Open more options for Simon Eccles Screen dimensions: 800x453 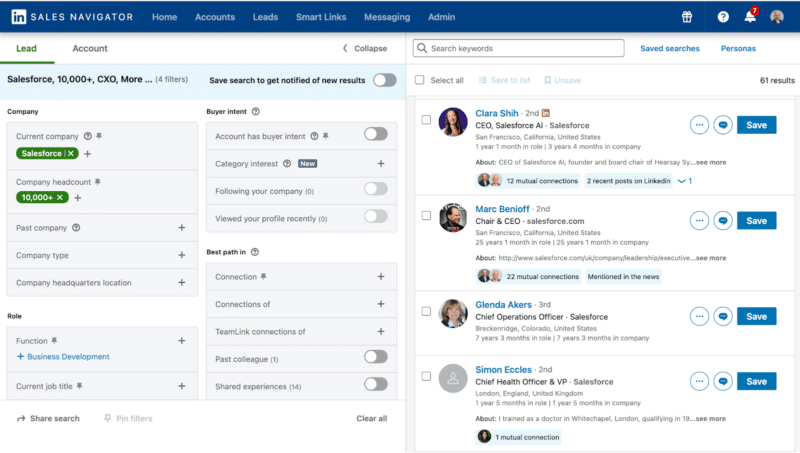[699, 381]
